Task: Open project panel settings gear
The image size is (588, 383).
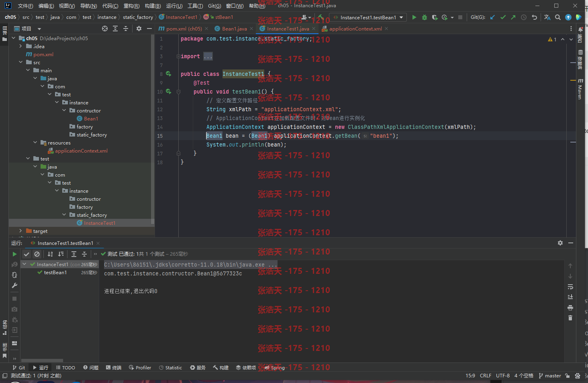Action: tap(139, 29)
